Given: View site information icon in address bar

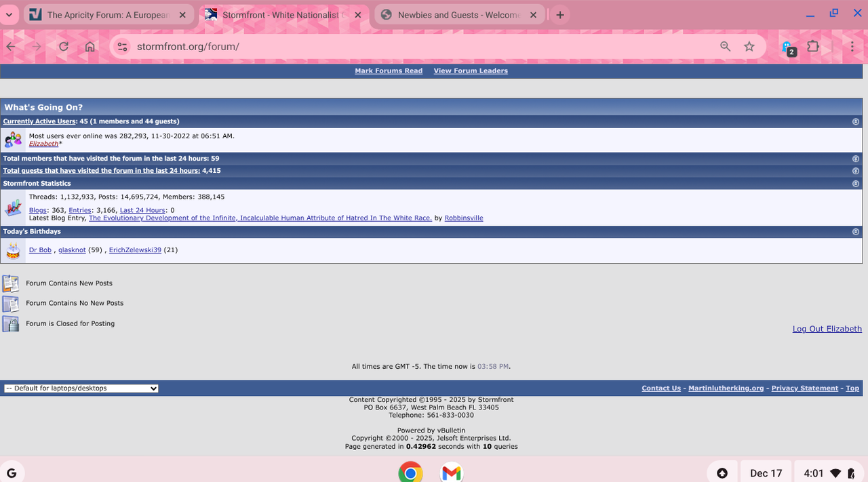Looking at the screenshot, I should pos(122,46).
